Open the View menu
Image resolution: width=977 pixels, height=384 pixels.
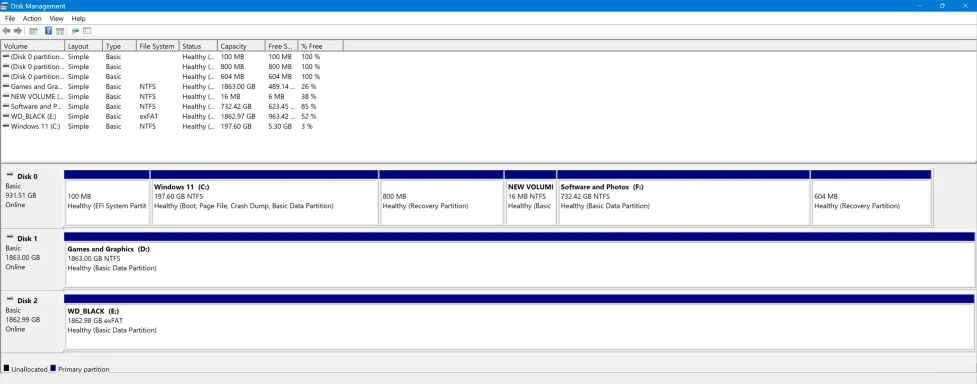click(57, 19)
